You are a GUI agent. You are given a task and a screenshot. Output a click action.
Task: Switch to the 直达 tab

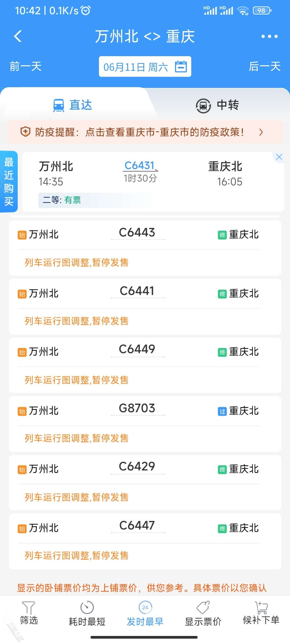73,105
